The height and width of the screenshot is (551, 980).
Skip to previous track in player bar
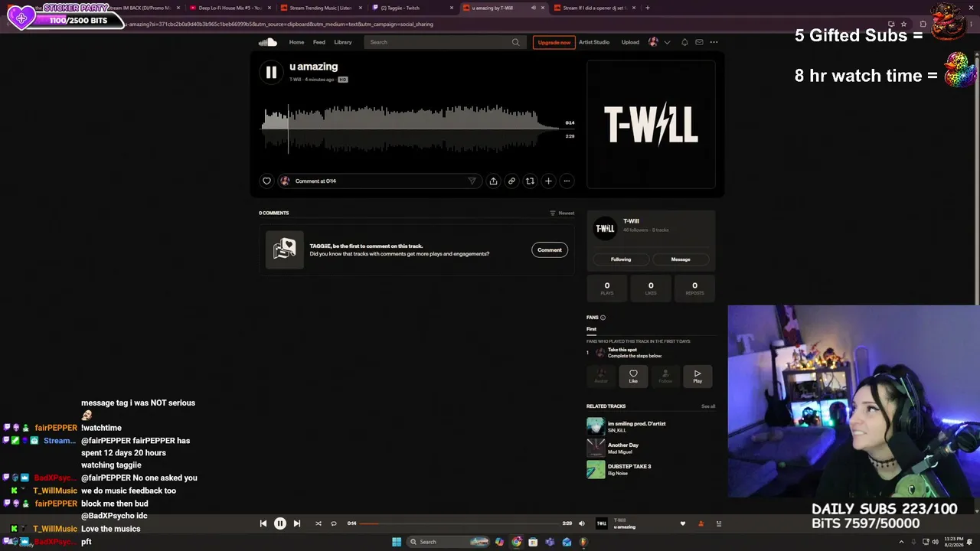(263, 523)
